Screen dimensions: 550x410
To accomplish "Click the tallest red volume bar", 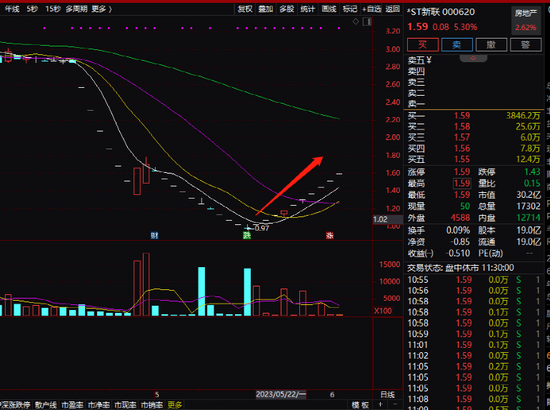I will pos(146,284).
